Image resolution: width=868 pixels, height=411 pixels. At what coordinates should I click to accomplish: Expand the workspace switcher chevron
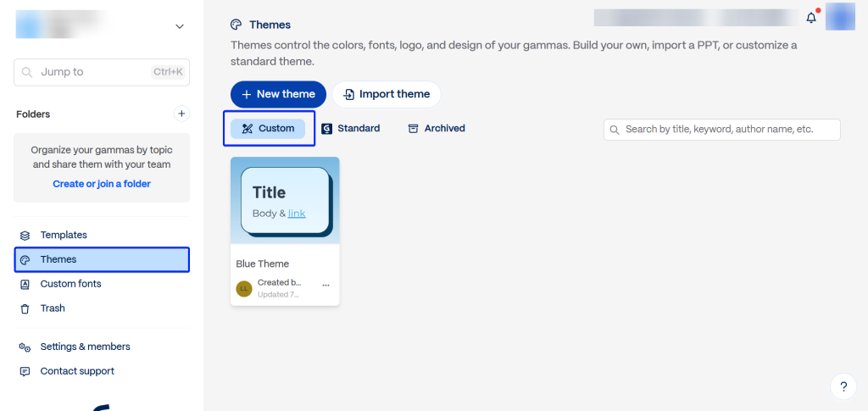[180, 26]
